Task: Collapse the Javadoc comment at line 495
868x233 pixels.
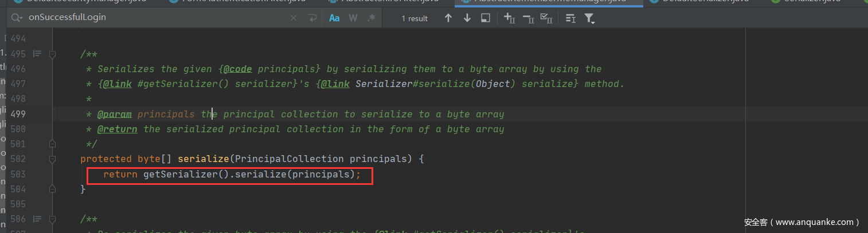Action: (x=52, y=54)
